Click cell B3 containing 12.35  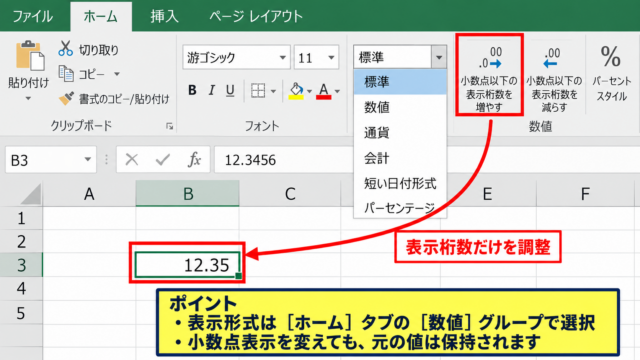[x=187, y=265]
